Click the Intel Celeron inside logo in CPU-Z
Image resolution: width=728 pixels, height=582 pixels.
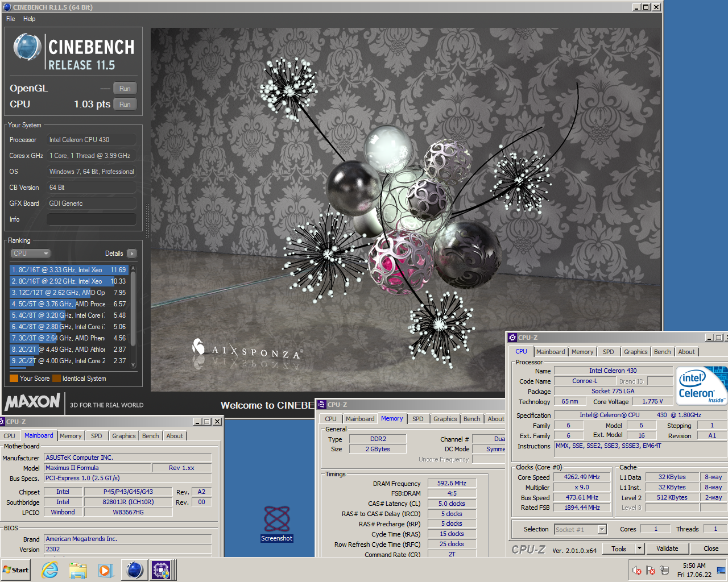[x=701, y=385]
